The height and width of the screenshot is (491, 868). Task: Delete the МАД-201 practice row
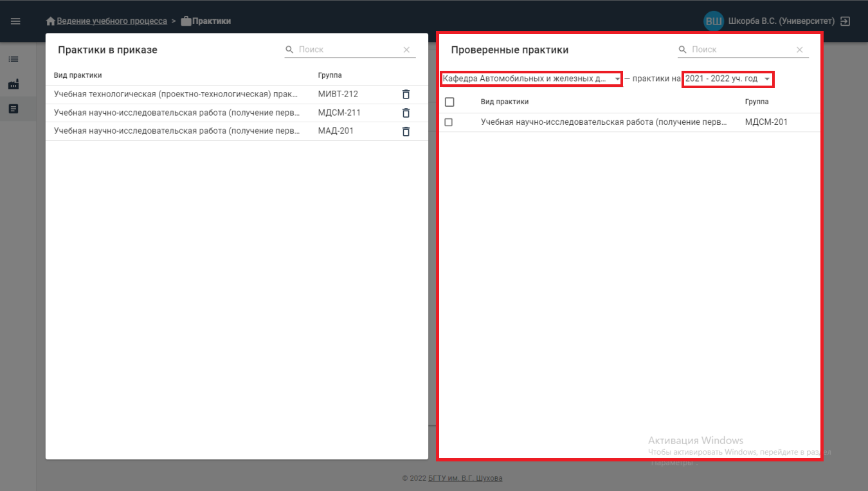tap(406, 131)
